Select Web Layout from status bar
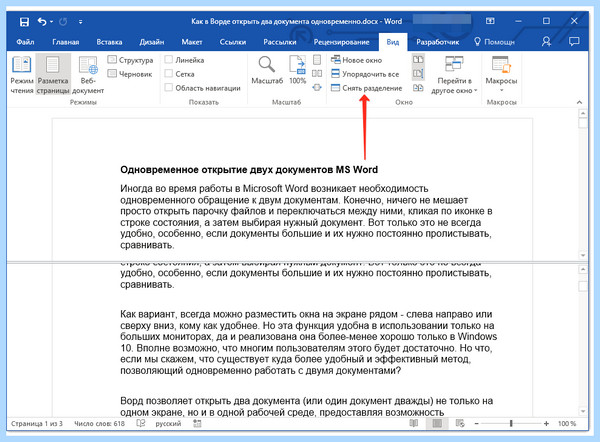Screen dimensions: 600x442 click(x=460, y=423)
